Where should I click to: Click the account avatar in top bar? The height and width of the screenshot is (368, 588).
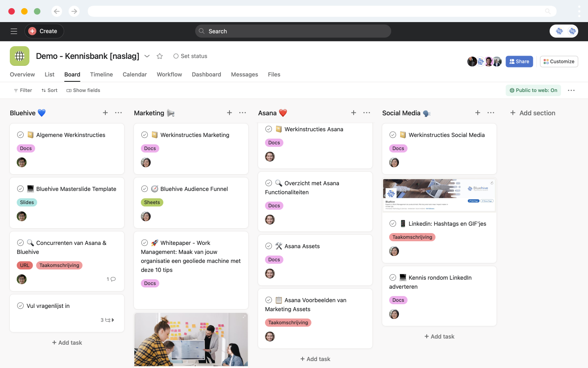[564, 31]
